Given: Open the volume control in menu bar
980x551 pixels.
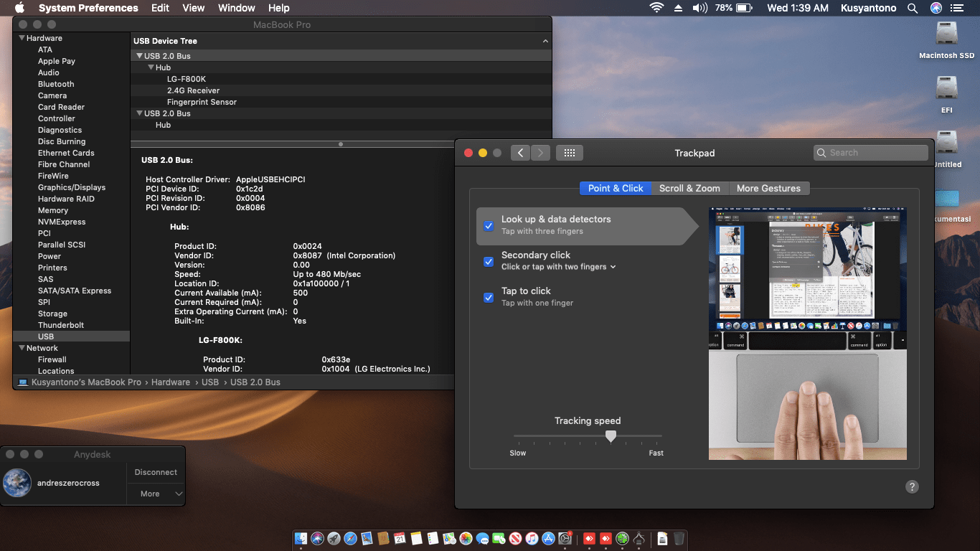Looking at the screenshot, I should pyautogui.click(x=700, y=8).
